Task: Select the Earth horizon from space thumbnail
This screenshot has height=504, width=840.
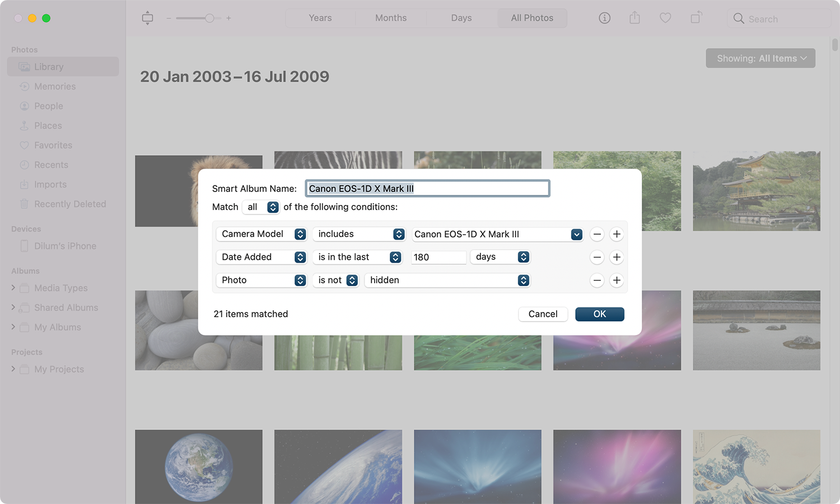Action: (x=338, y=466)
